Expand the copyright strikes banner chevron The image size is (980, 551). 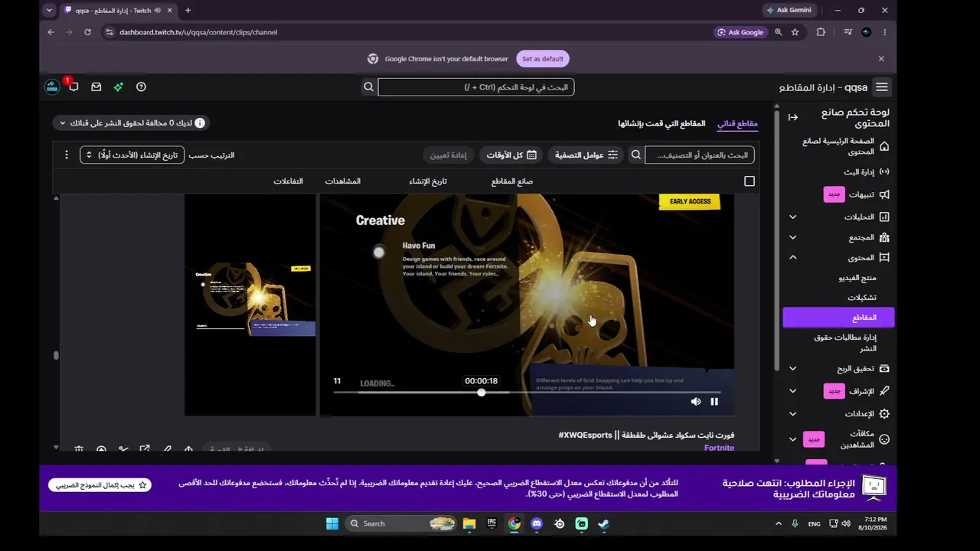click(x=62, y=123)
